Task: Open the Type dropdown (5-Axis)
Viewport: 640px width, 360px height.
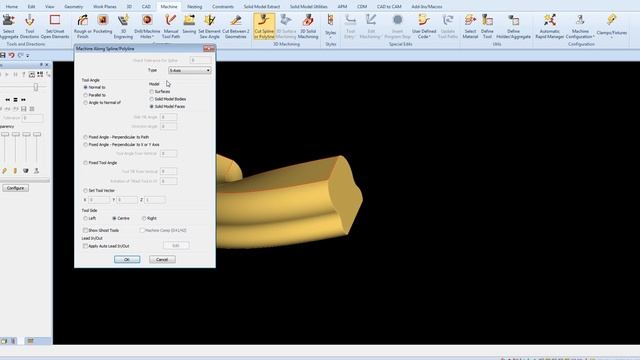Action: tap(189, 71)
